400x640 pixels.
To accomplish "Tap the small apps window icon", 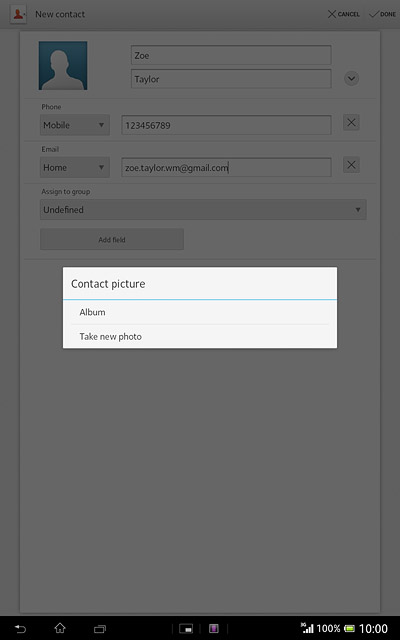I will (186, 629).
